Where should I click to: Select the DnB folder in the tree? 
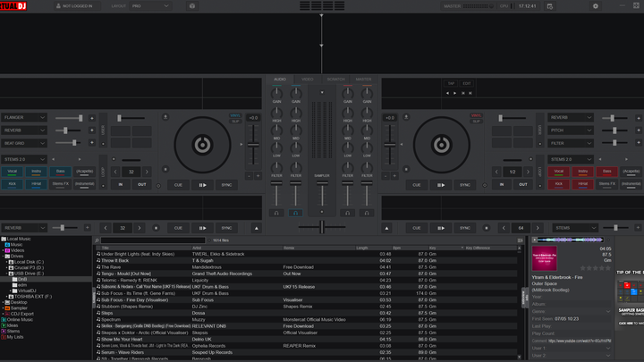point(22,279)
